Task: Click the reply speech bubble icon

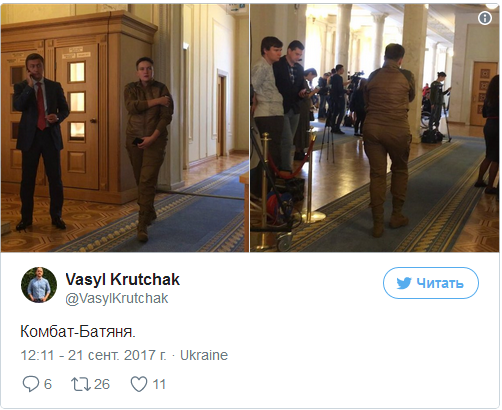Action: [30, 384]
